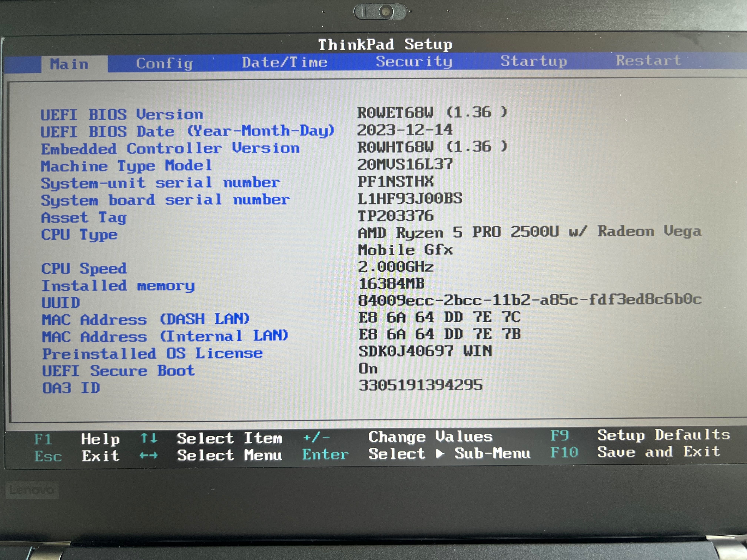
Task: Click the UUID value 84009ecc-2bcc-11b2
Action: pos(530,300)
